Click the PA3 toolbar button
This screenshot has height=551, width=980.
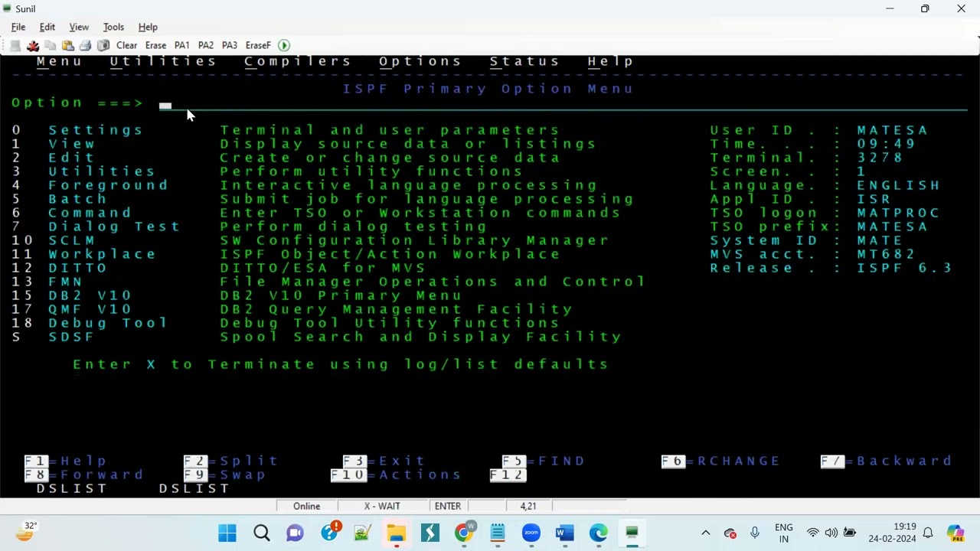230,45
